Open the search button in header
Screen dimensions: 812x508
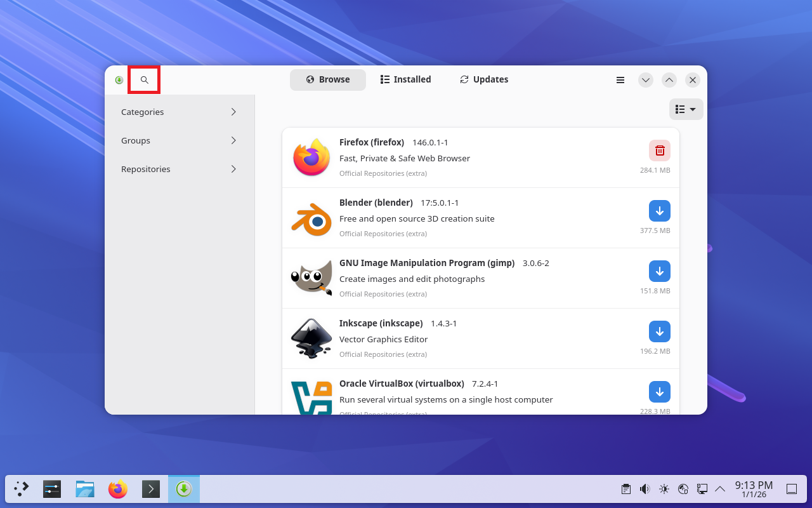(144, 80)
